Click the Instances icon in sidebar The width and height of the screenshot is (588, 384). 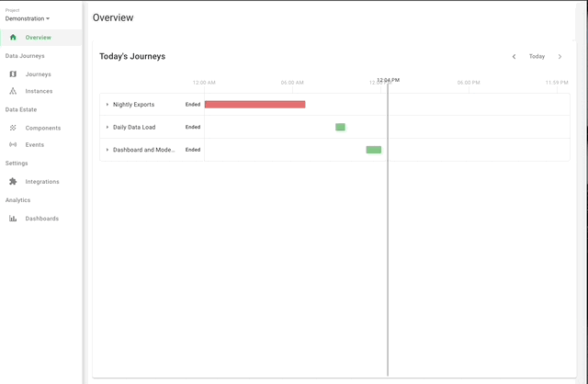[x=13, y=91]
